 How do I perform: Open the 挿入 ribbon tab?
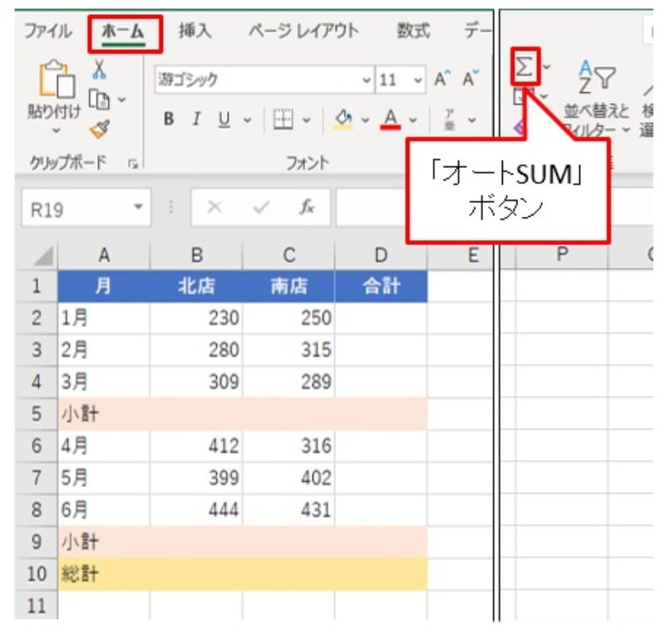pos(195,32)
